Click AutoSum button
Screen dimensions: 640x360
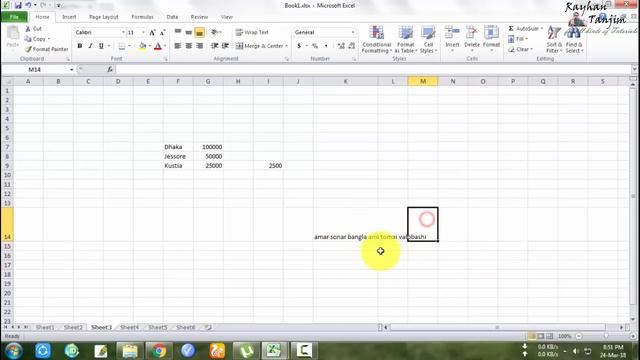pyautogui.click(x=525, y=29)
